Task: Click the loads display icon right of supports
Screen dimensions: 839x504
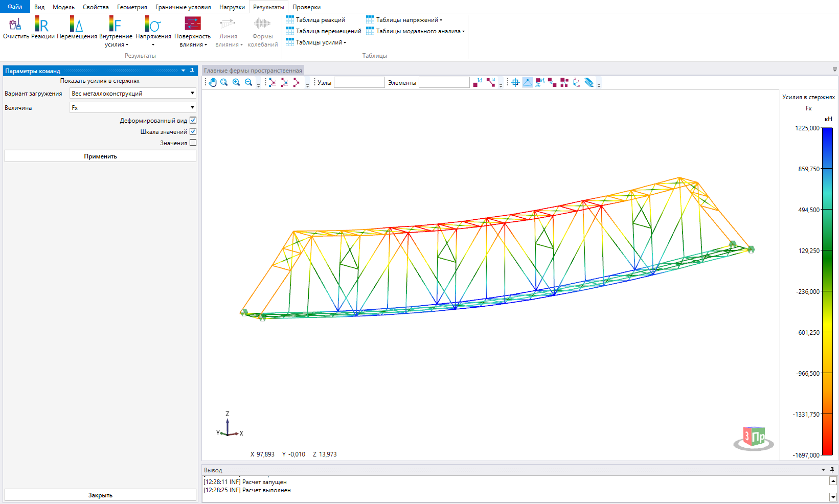Action: [x=540, y=82]
